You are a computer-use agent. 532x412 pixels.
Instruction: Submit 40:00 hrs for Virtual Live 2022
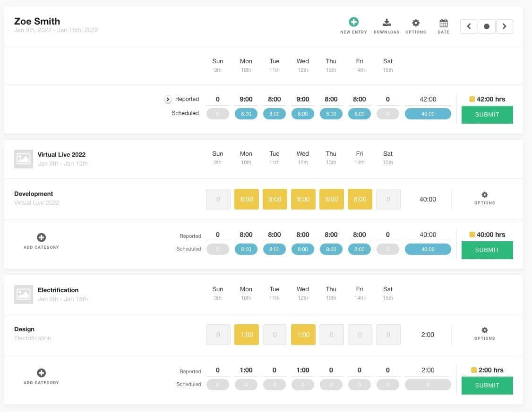tap(487, 250)
